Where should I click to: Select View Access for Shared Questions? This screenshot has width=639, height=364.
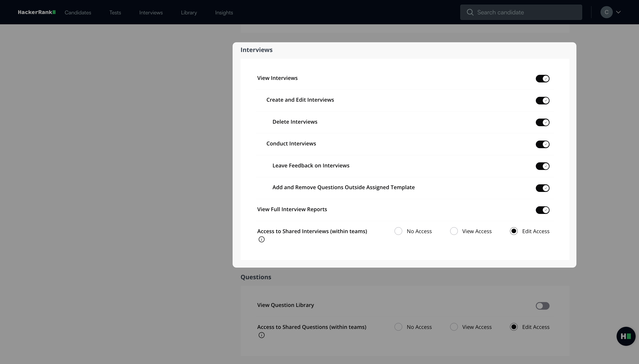pyautogui.click(x=454, y=327)
